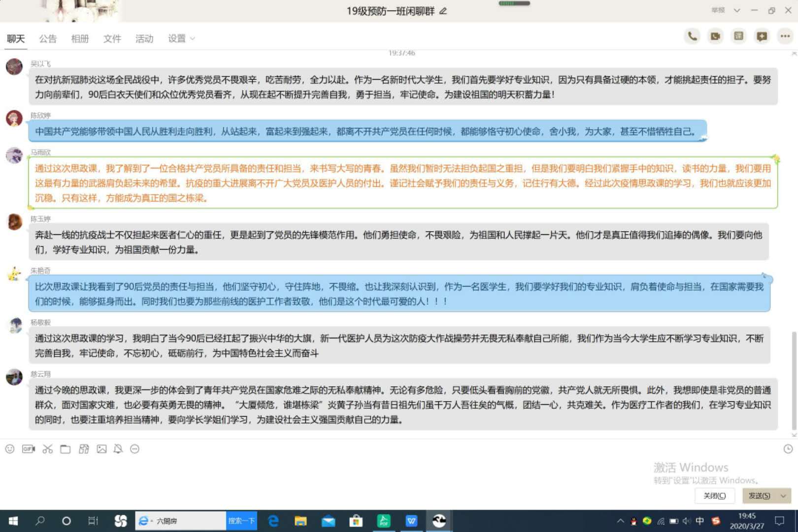The width and height of the screenshot is (798, 532).
Task: Click the group avatar image in title bar
Action: point(79,11)
